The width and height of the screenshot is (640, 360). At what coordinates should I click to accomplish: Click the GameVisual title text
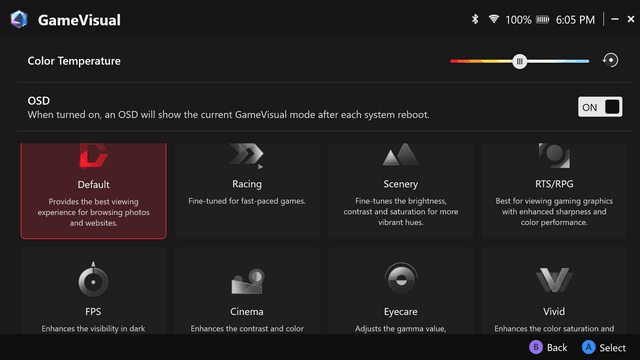coord(79,20)
